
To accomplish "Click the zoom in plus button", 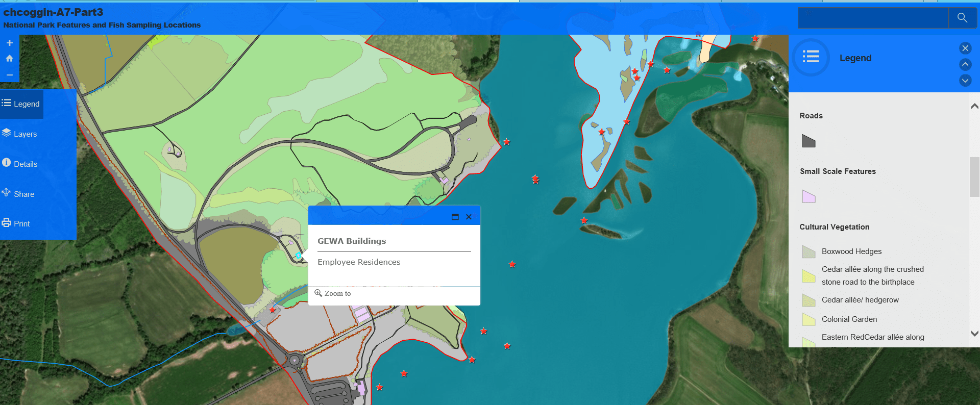I will 9,43.
